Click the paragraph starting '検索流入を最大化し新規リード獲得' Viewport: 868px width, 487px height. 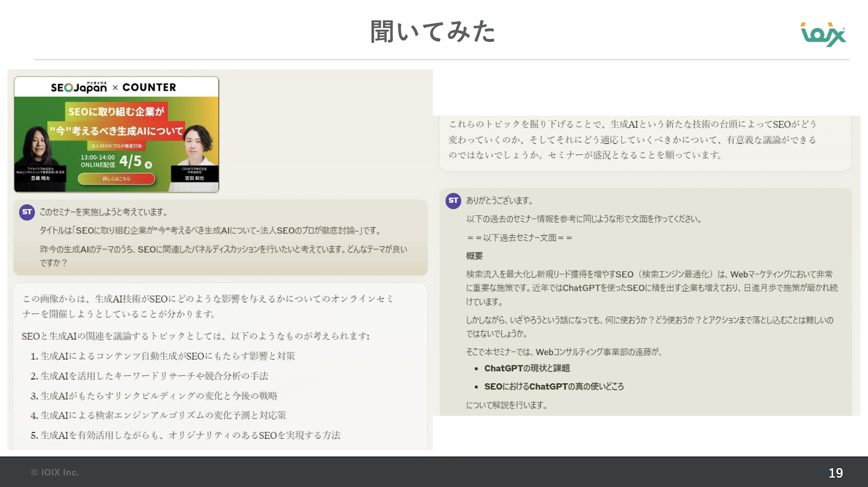[x=652, y=288]
